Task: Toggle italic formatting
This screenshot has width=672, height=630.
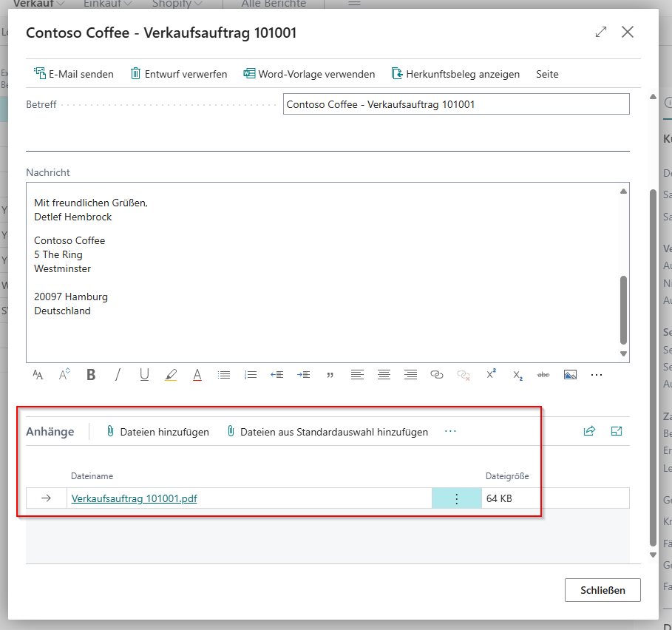Action: tap(118, 375)
